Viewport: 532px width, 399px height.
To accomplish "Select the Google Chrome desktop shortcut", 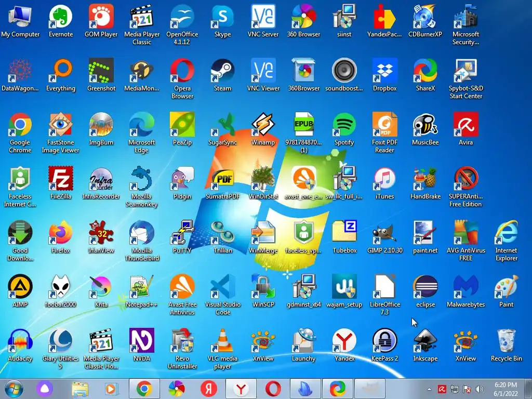I will (20, 132).
